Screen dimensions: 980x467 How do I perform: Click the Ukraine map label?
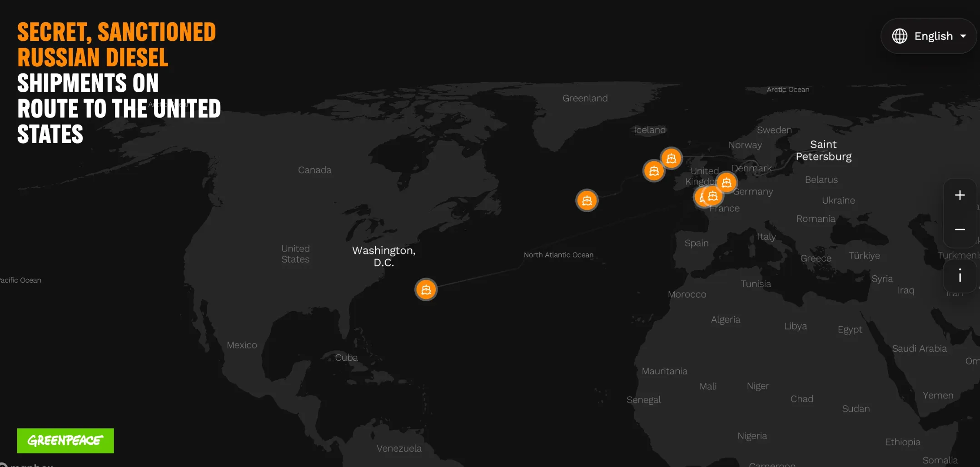click(x=838, y=200)
